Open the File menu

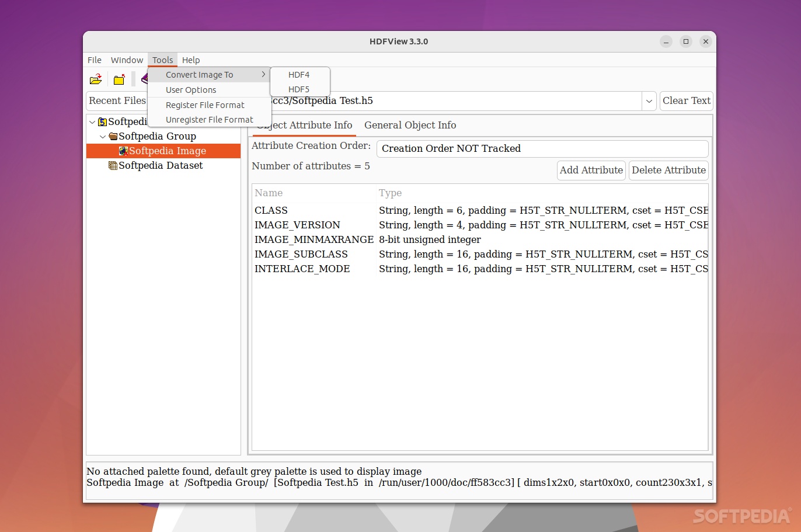tap(95, 60)
